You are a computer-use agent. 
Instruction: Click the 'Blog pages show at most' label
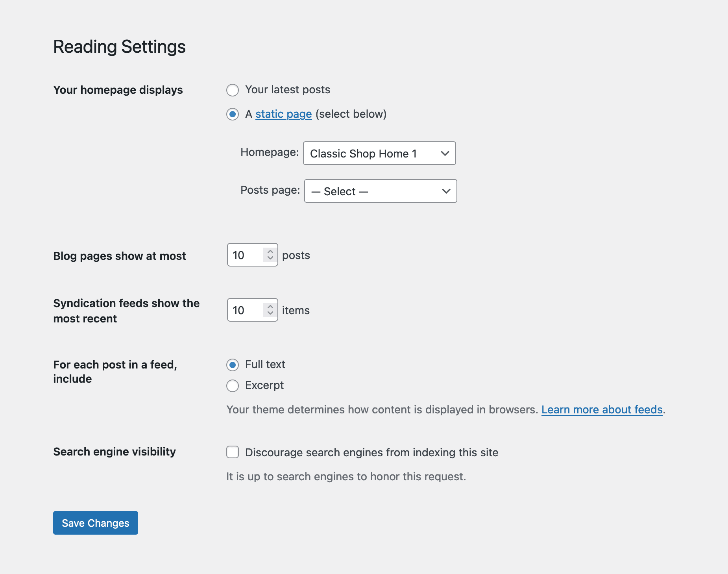pos(120,256)
